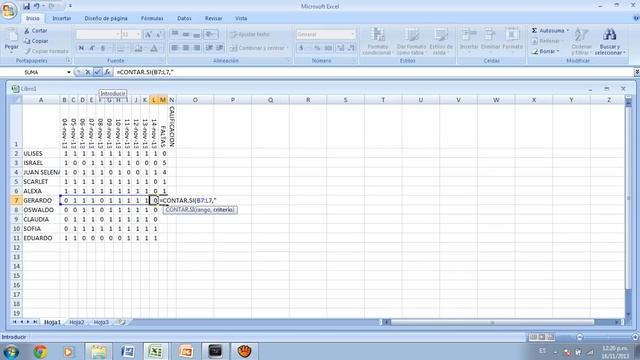
Task: Open the Datos ribbon tab
Action: tap(184, 18)
